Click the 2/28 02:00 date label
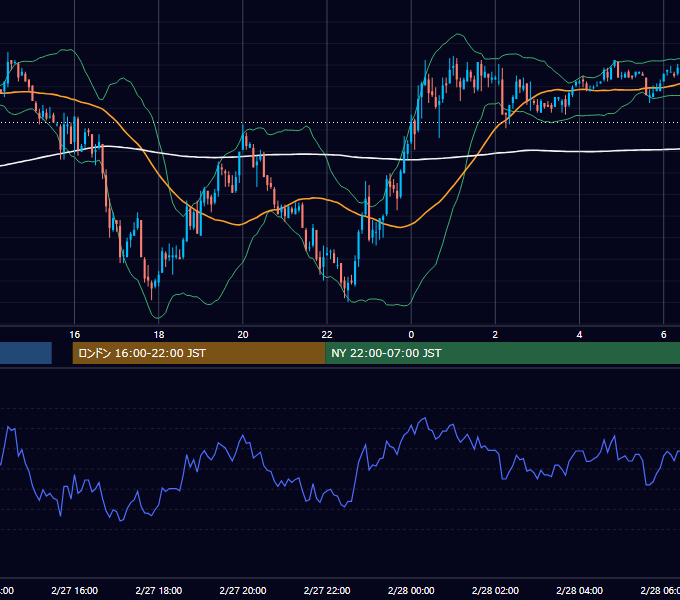Screen dimensions: 680x600 click(495, 590)
